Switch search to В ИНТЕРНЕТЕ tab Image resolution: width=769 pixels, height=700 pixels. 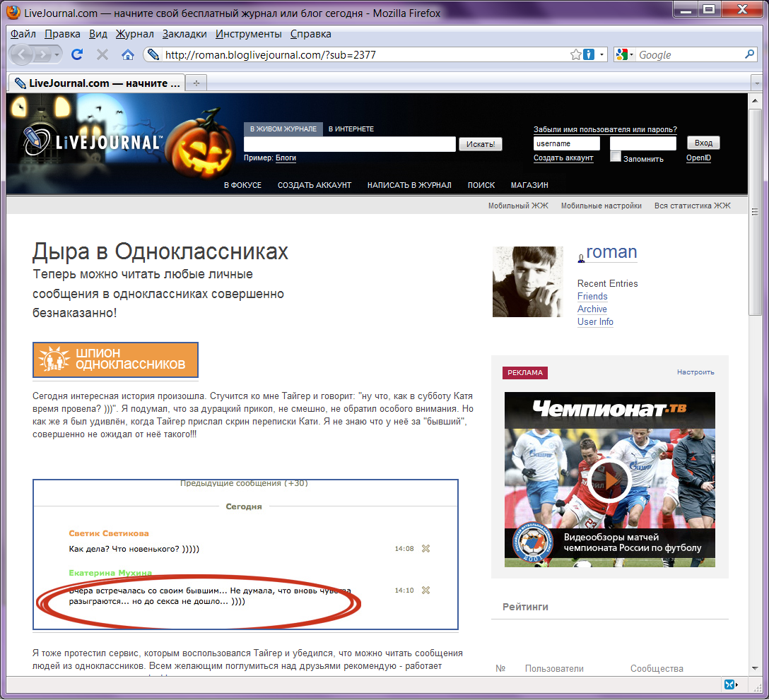point(351,129)
